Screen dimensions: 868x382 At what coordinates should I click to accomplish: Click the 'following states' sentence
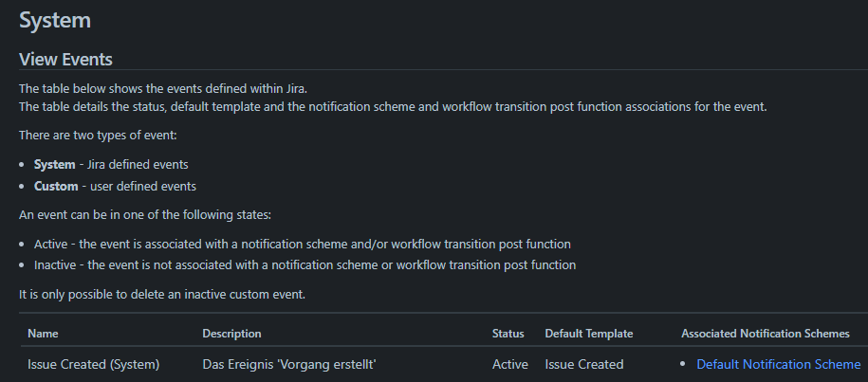pyautogui.click(x=145, y=215)
